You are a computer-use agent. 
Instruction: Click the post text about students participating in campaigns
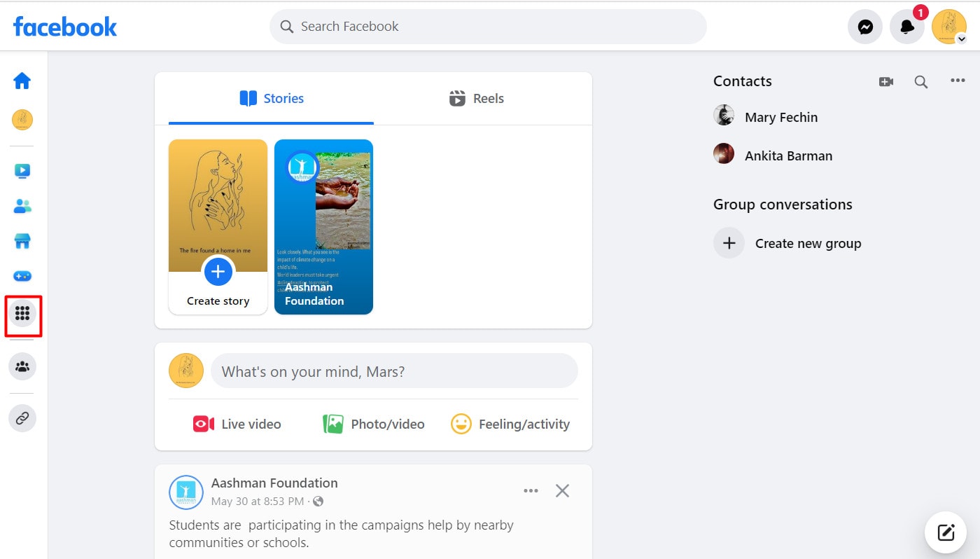click(x=342, y=534)
